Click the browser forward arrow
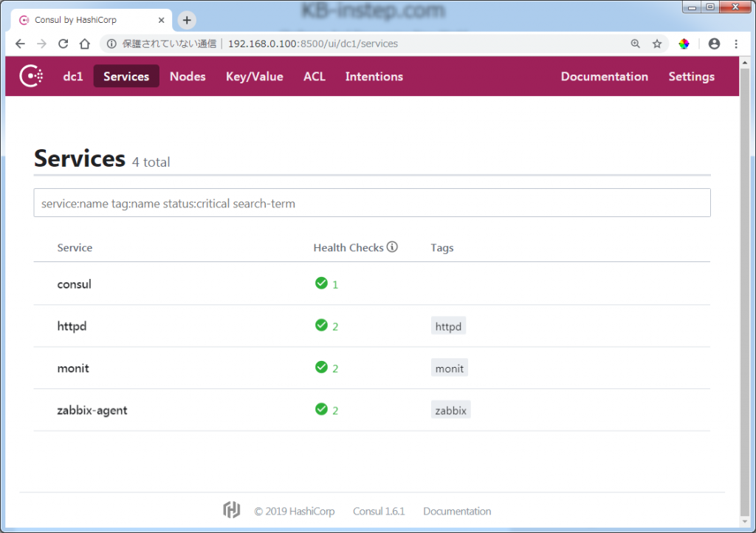Screen dimensions: 756x533 (42, 44)
